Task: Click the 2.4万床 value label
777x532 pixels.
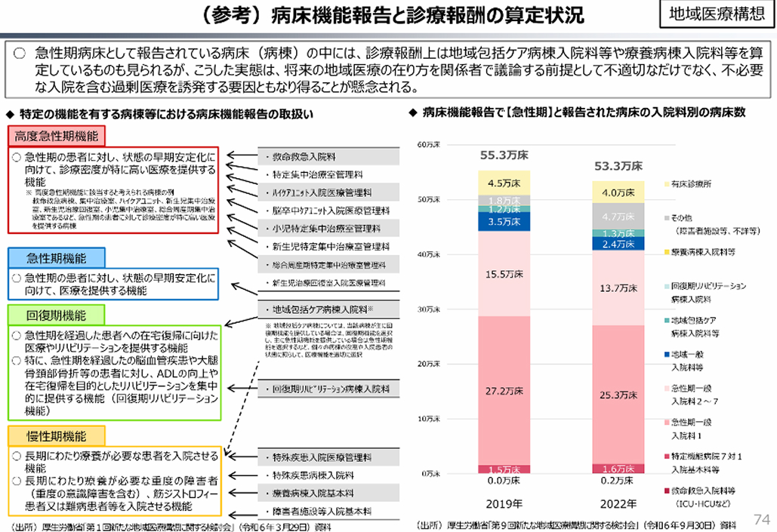Action: [618, 244]
